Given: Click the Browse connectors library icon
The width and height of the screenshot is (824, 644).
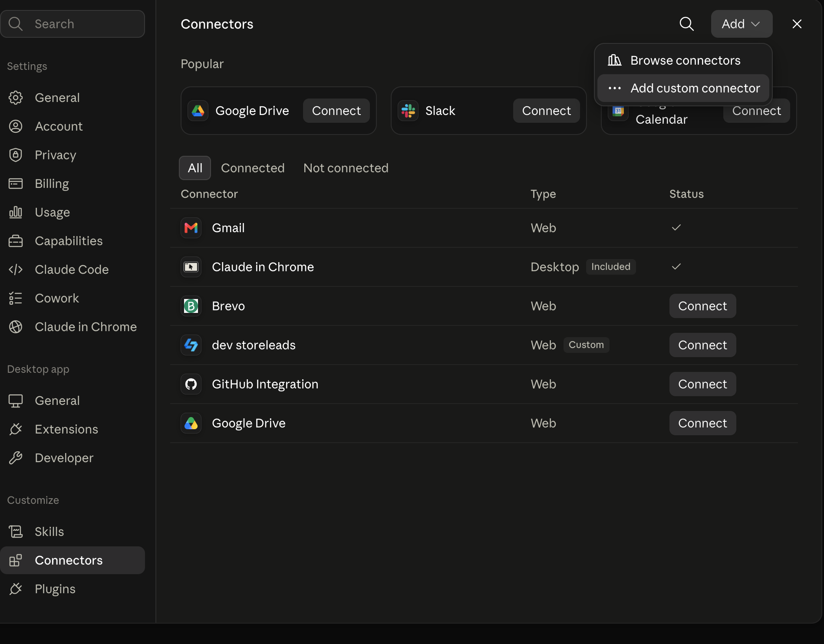Looking at the screenshot, I should click(x=614, y=60).
